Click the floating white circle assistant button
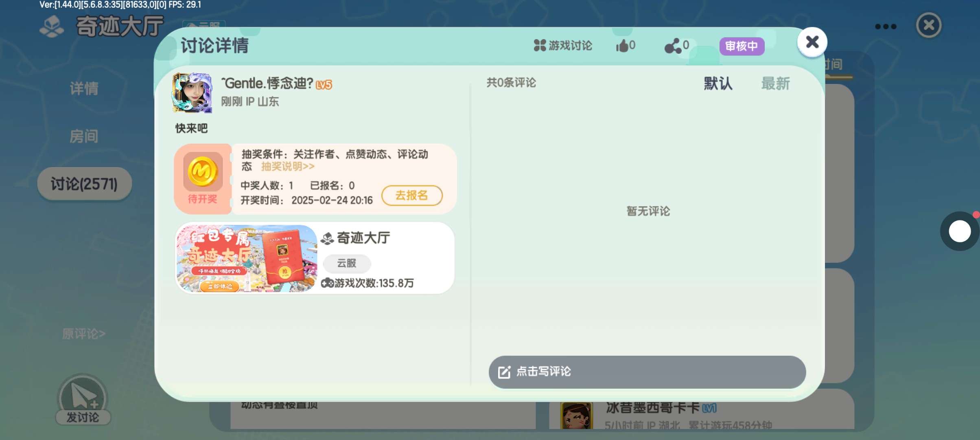The height and width of the screenshot is (440, 980). 960,231
